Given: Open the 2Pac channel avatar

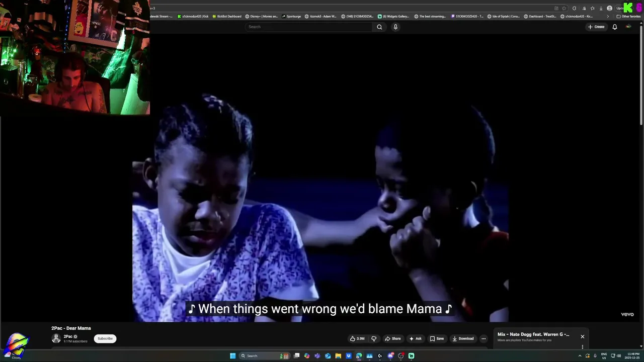Looking at the screenshot, I should click(56, 338).
